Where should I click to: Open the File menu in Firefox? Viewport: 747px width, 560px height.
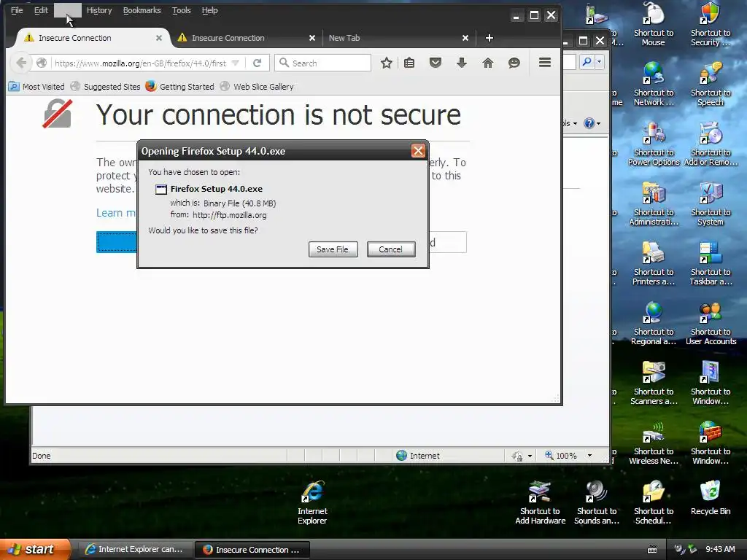(x=17, y=10)
